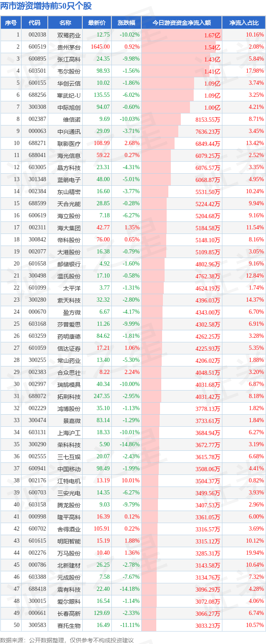The height and width of the screenshot is (644, 266).
Task: Click stock name 帝科股份
Action: 69,240
